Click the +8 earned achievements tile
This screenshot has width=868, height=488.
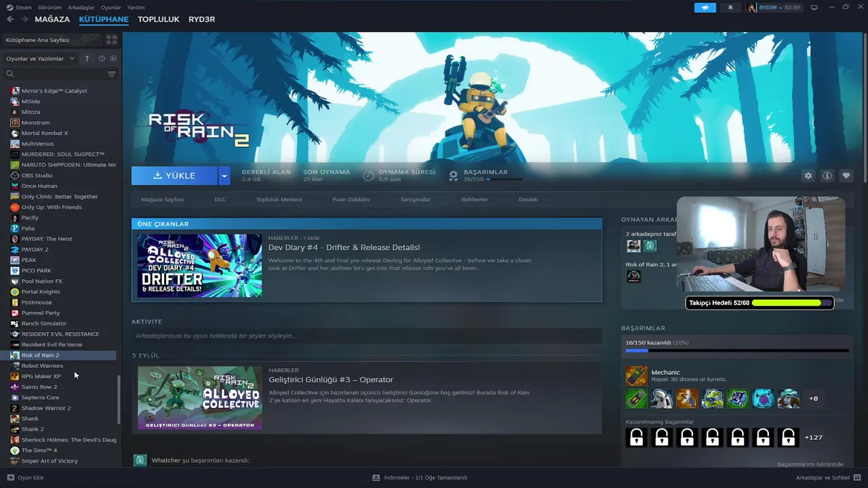(814, 399)
